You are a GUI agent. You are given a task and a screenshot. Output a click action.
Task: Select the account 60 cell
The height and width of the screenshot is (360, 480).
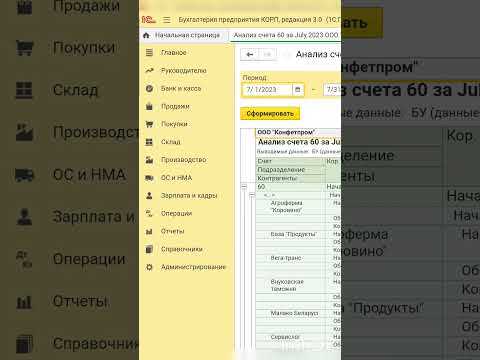click(290, 187)
